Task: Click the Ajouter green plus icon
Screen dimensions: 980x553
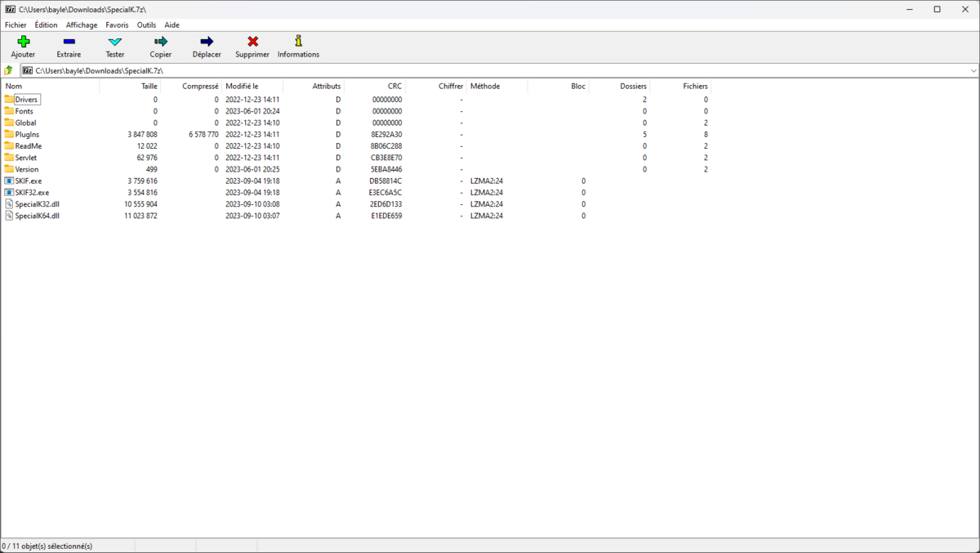Action: [23, 41]
